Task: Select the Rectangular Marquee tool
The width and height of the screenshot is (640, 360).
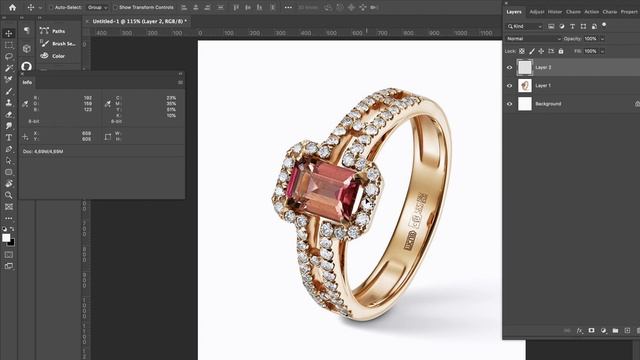Action: point(9,45)
